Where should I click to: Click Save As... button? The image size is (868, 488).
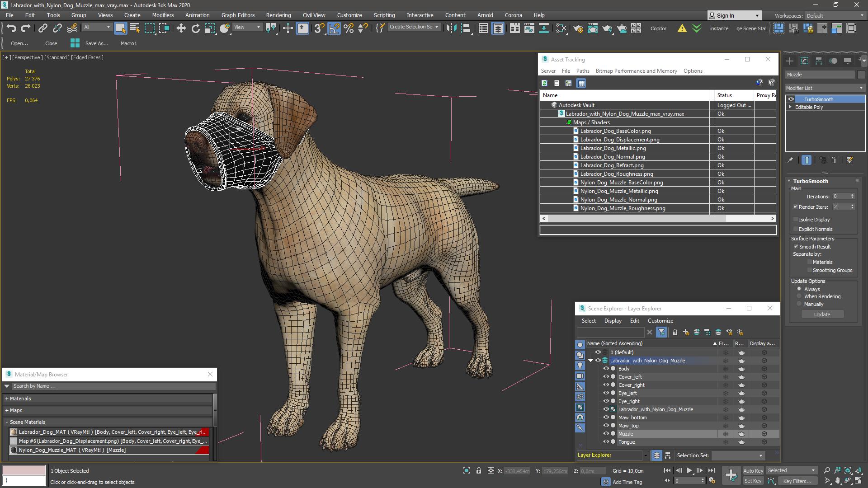pos(97,43)
